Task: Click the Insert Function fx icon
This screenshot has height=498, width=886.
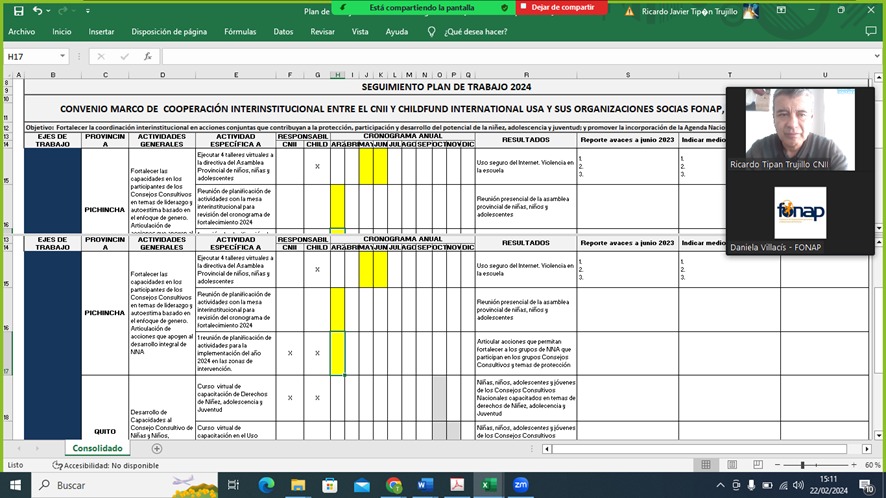Action: (147, 57)
